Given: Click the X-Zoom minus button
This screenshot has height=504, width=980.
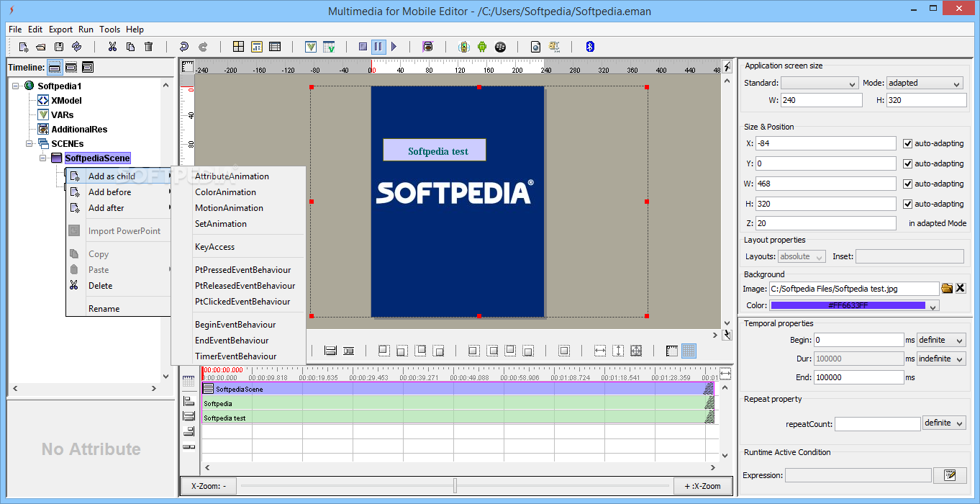Looking at the screenshot, I should click(x=209, y=486).
